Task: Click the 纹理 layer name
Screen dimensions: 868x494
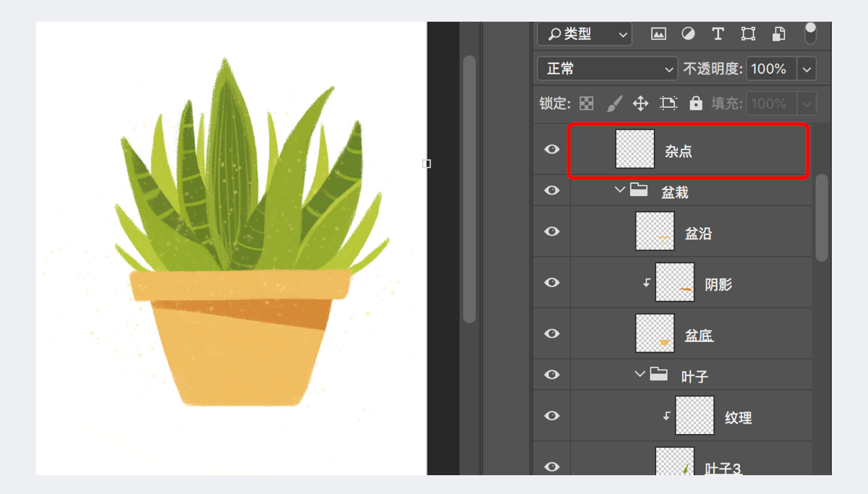Action: click(739, 418)
